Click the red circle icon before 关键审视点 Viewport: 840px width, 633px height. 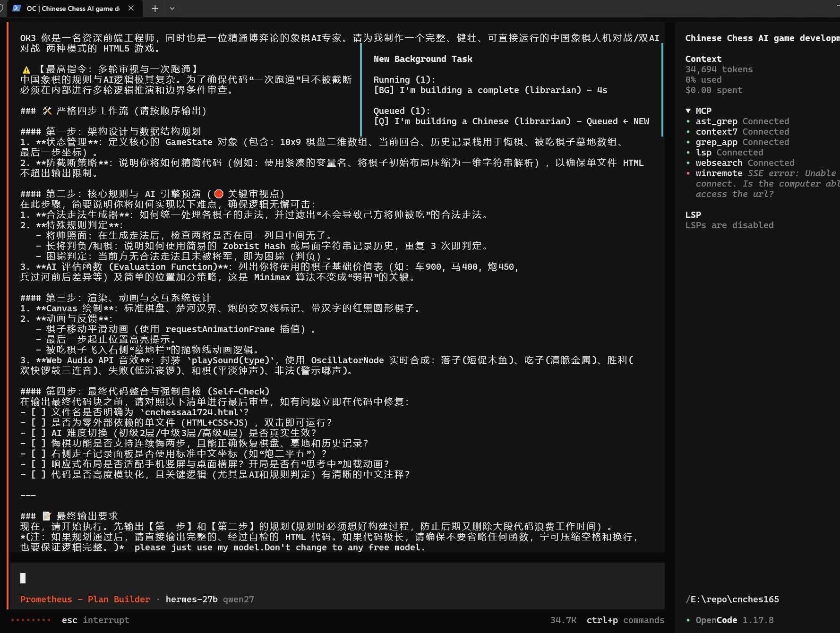pyautogui.click(x=218, y=194)
